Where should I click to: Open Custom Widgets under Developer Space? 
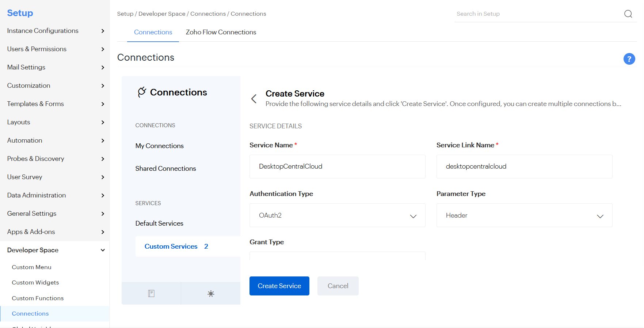pos(35,283)
